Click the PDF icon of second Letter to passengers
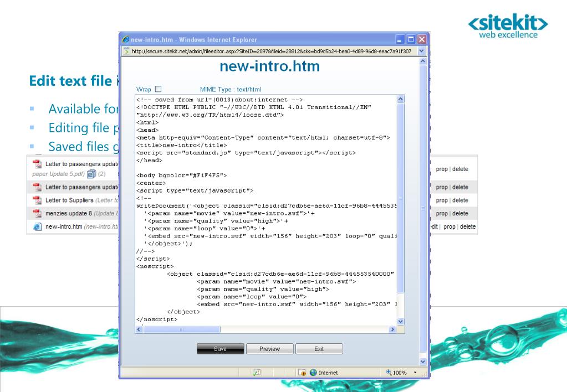 37,187
